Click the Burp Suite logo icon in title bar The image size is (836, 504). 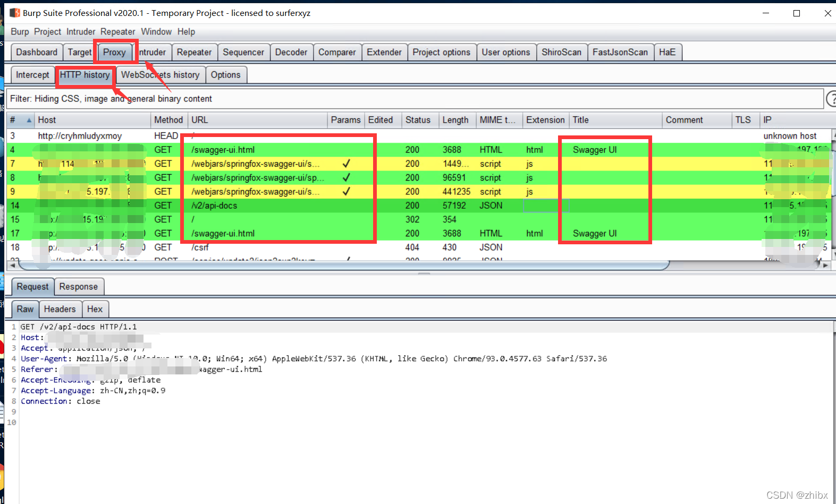click(14, 13)
